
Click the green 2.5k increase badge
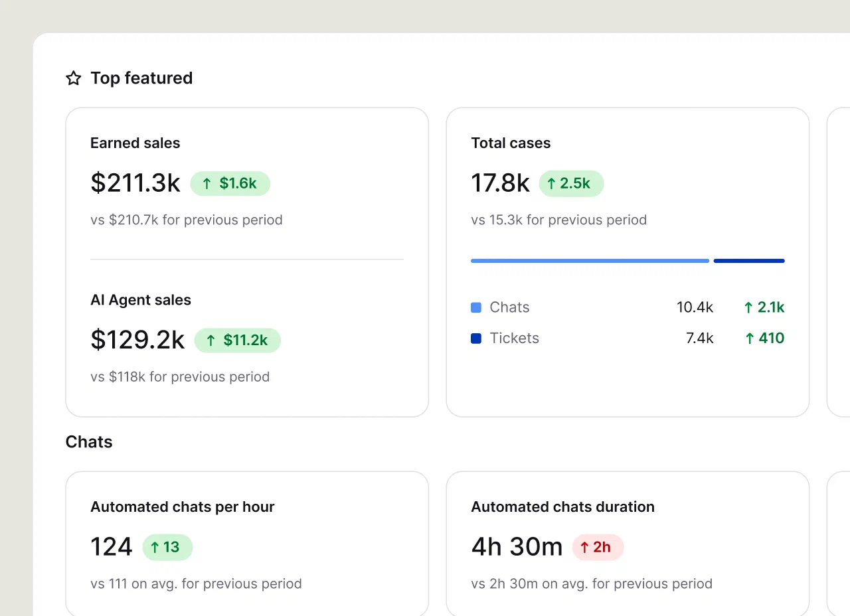pyautogui.click(x=571, y=183)
